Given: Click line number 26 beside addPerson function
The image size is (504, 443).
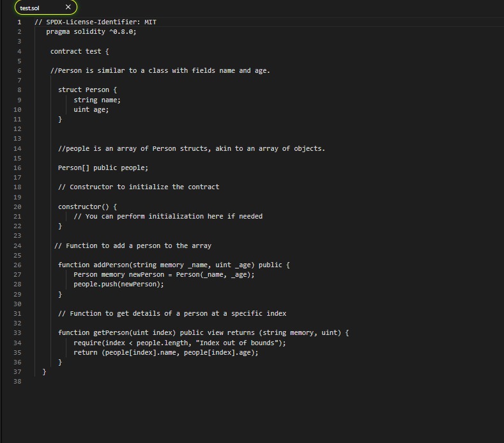Looking at the screenshot, I should coord(17,265).
